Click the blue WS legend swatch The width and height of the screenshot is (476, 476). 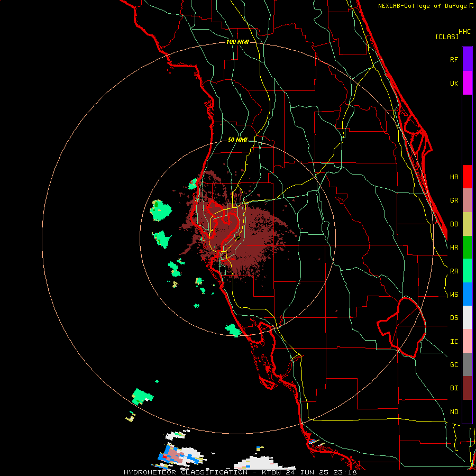tap(467, 294)
